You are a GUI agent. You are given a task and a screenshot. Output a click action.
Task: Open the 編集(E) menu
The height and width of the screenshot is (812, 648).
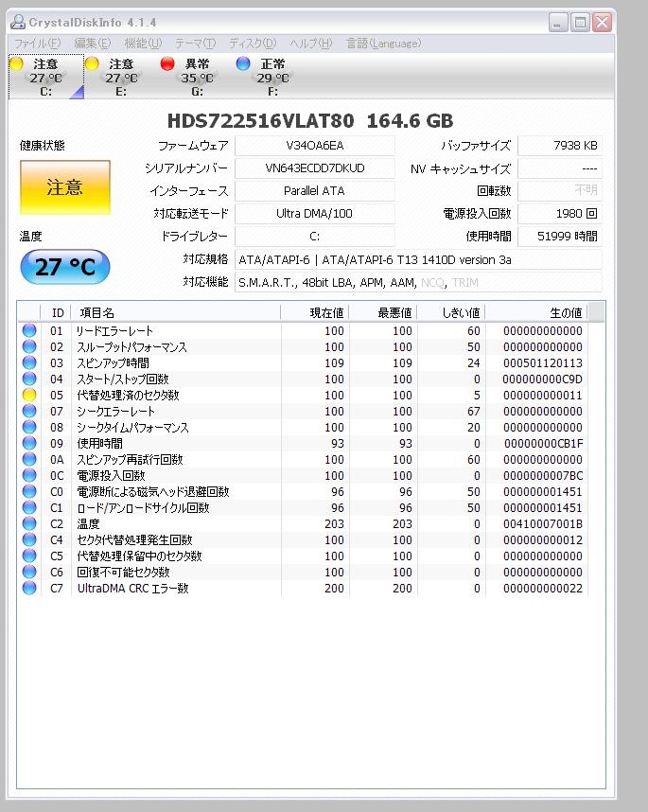(92, 44)
